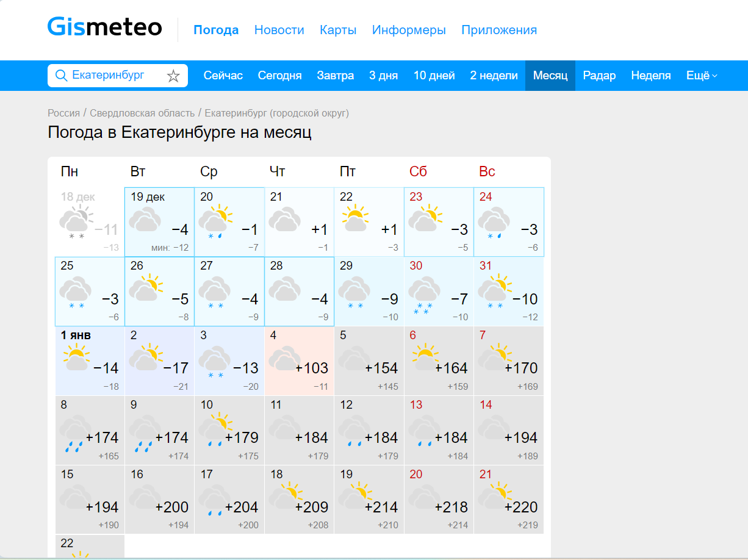Click the page heading Погода в Екатеринбурге на месяц
The image size is (748, 560).
pyautogui.click(x=180, y=132)
